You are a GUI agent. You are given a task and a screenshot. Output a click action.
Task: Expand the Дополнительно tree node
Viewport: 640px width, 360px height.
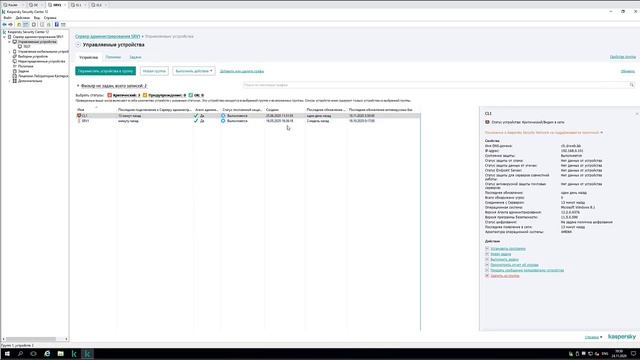[9, 81]
